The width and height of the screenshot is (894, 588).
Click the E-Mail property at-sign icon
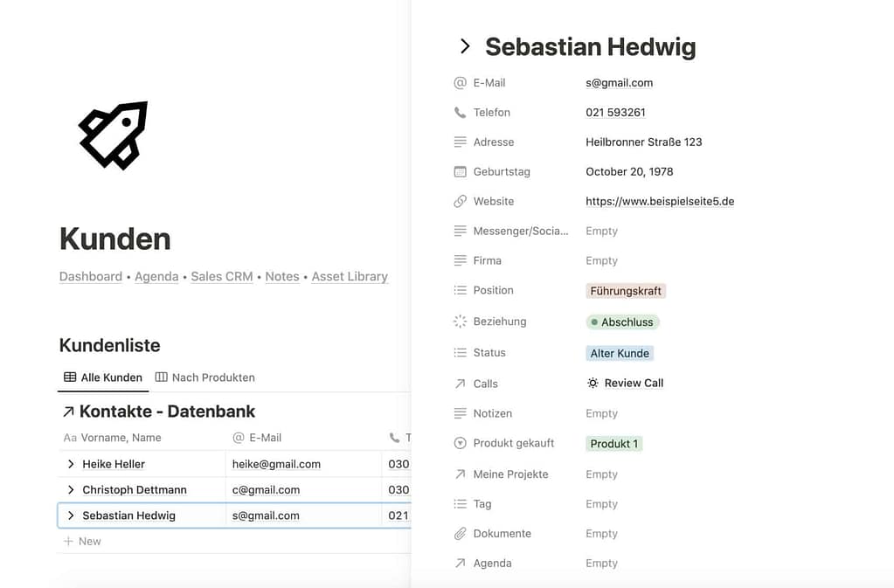click(461, 83)
